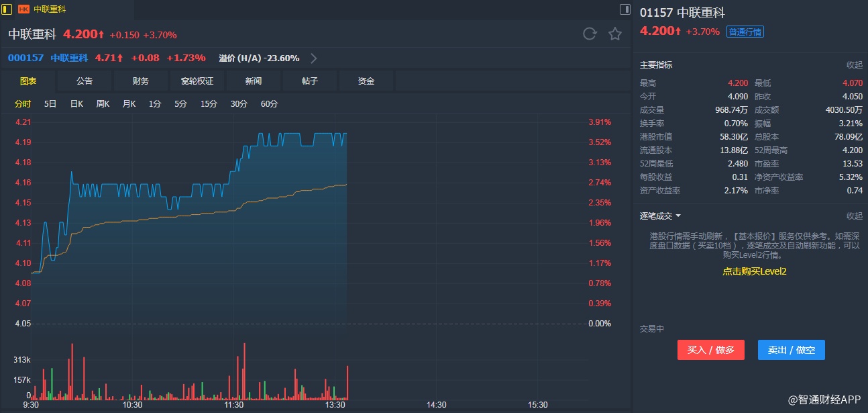Click the 卖出 / 做空 button
The image size is (868, 413).
tap(791, 350)
